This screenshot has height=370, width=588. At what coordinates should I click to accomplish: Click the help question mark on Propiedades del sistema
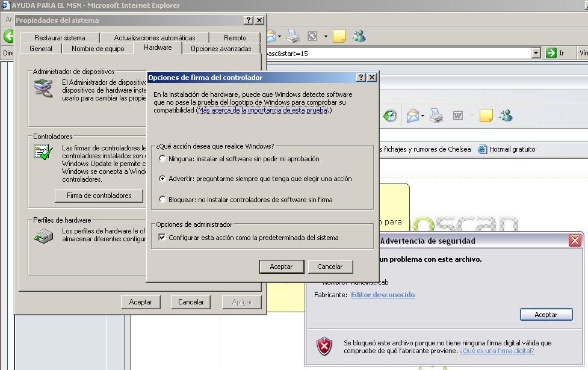[248, 20]
